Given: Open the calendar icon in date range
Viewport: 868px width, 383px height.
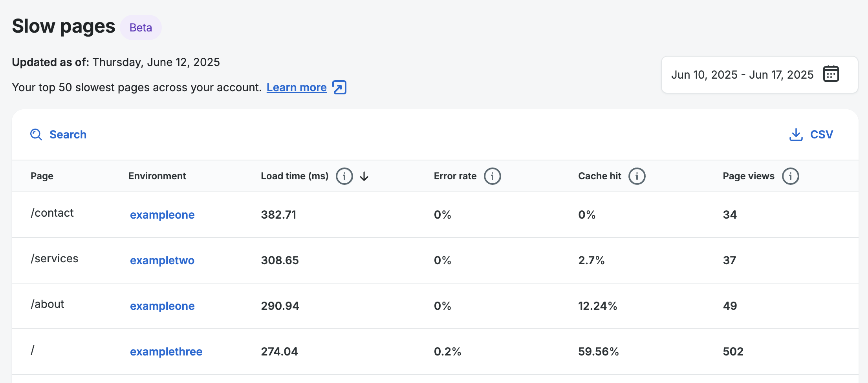Looking at the screenshot, I should tap(831, 74).
